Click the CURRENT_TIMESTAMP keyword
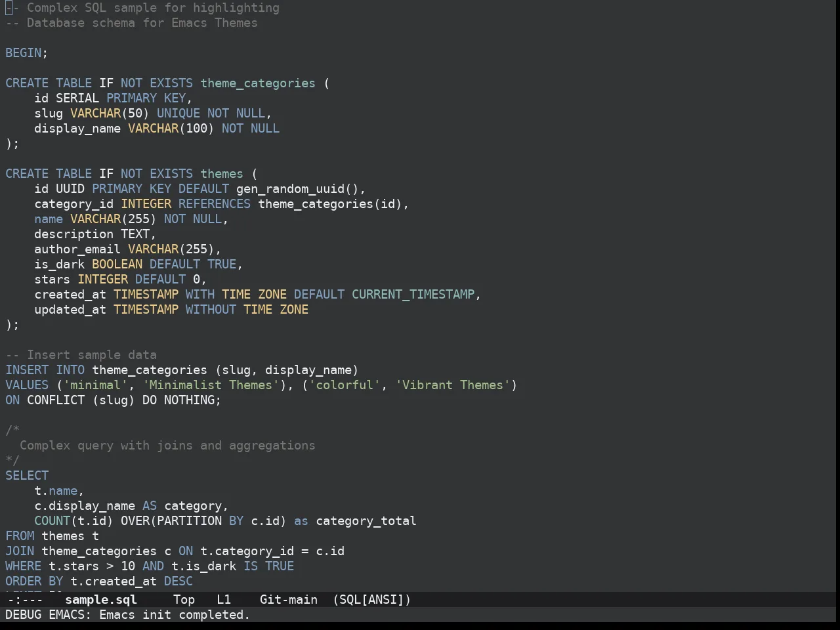Screen dimensions: 840x630 pyautogui.click(x=413, y=294)
